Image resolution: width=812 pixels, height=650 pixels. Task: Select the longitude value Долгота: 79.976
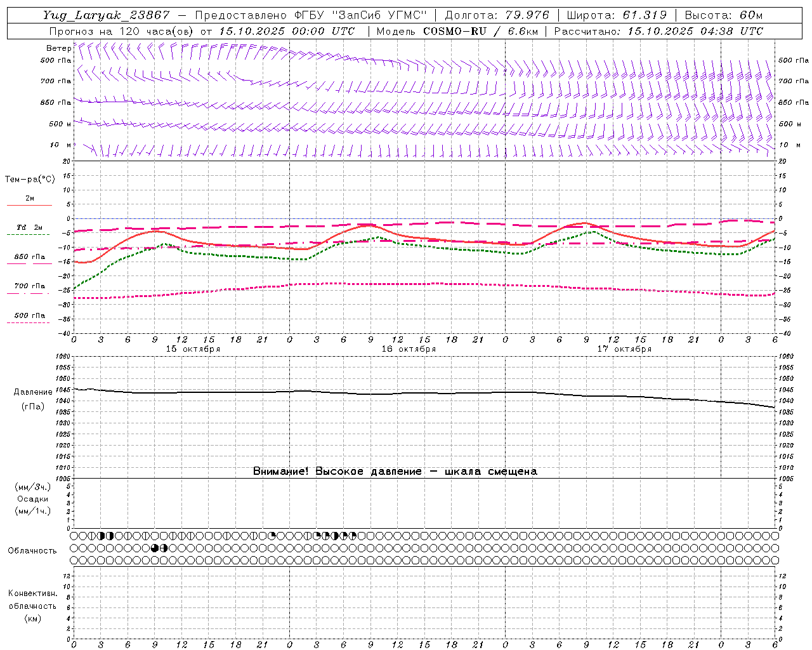497,15
